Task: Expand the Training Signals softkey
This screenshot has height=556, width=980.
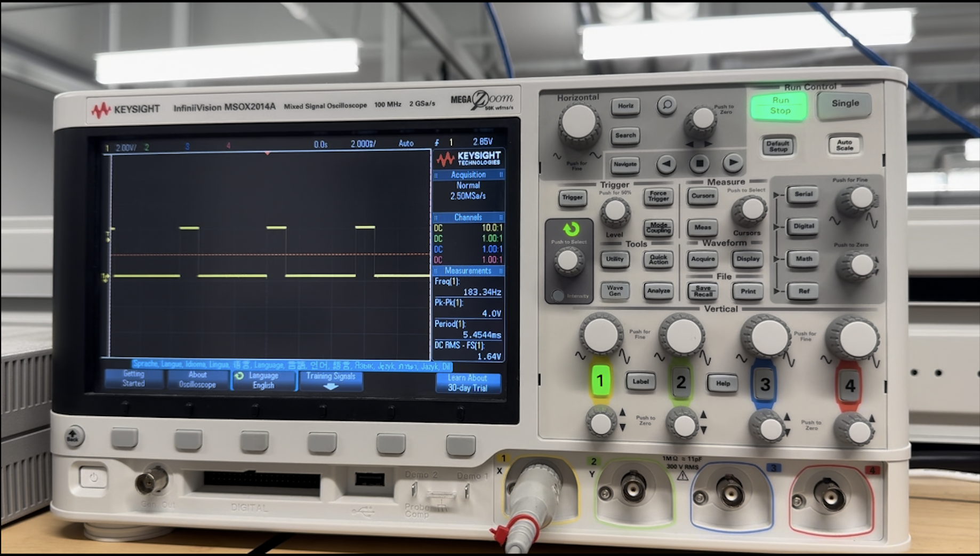Action: pos(331,381)
